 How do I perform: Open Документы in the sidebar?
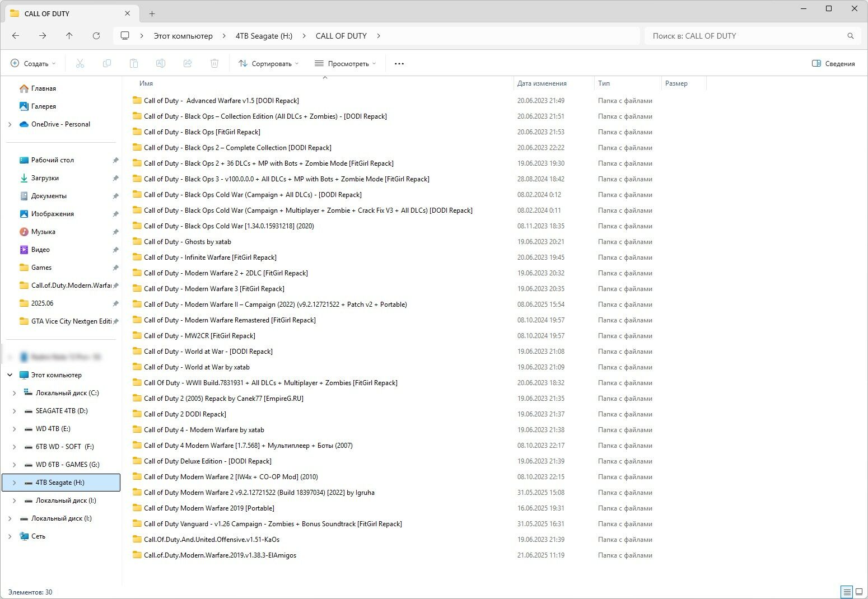click(49, 196)
